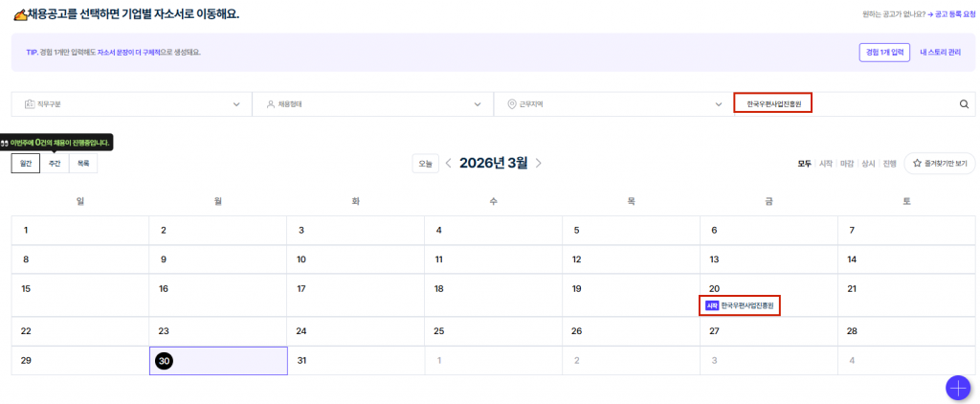Click the search magnifier icon
980x404 pixels.
(x=964, y=104)
